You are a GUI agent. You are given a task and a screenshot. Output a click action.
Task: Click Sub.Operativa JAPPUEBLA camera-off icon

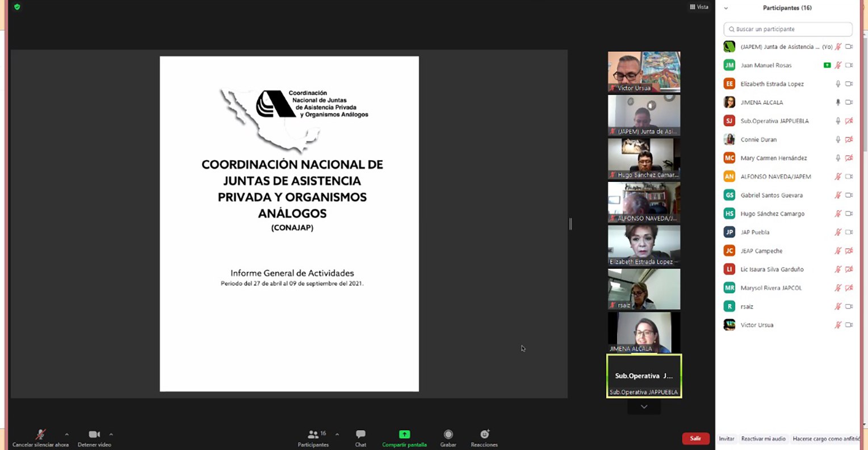(x=849, y=121)
